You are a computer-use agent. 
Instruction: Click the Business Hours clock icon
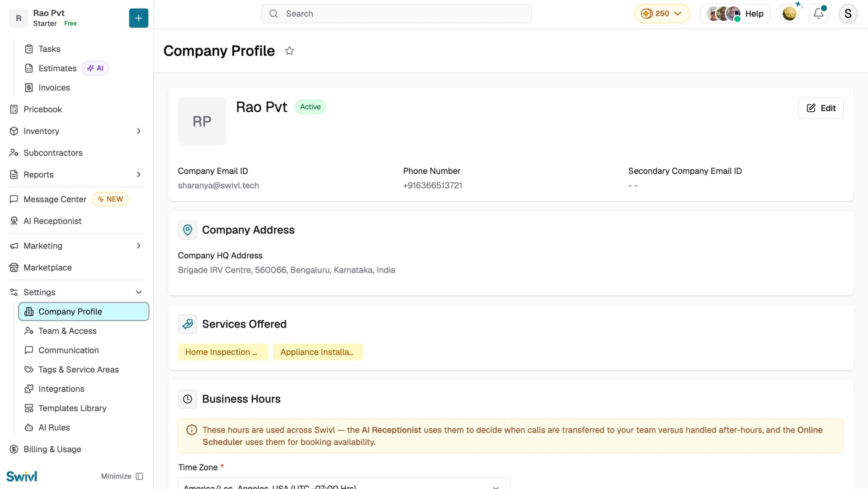[188, 399]
